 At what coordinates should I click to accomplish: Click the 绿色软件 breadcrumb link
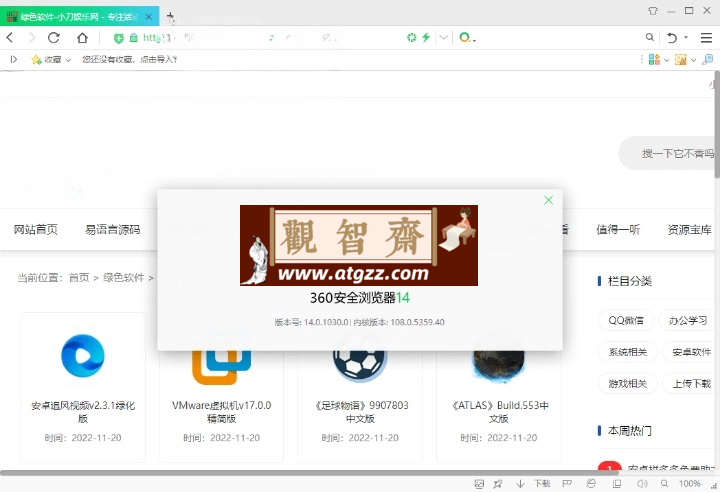pyautogui.click(x=124, y=277)
